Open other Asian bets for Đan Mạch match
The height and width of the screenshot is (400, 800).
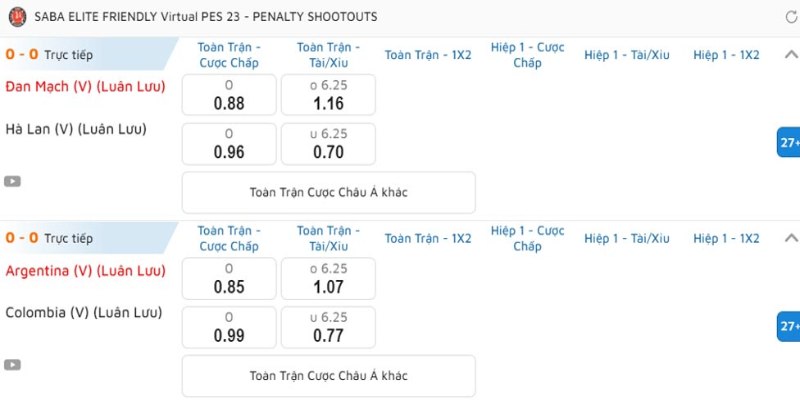329,192
